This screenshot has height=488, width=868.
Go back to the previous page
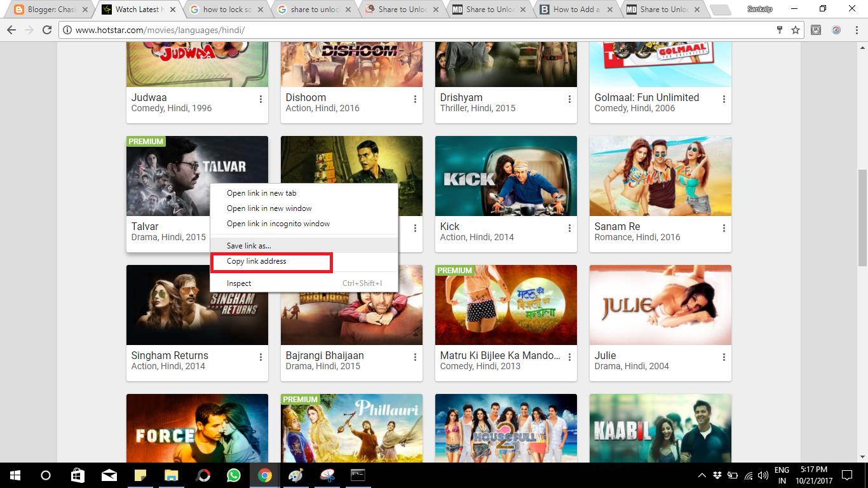pos(11,30)
